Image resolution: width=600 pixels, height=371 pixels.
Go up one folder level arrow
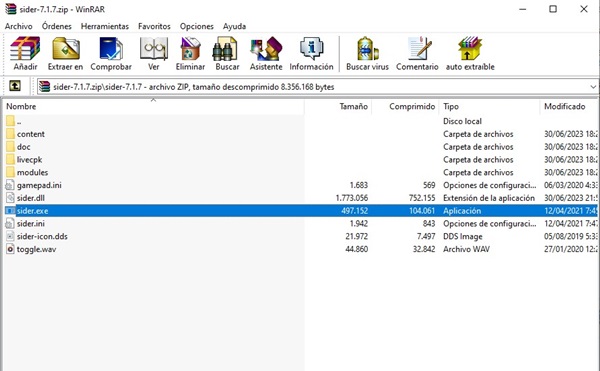pos(15,86)
